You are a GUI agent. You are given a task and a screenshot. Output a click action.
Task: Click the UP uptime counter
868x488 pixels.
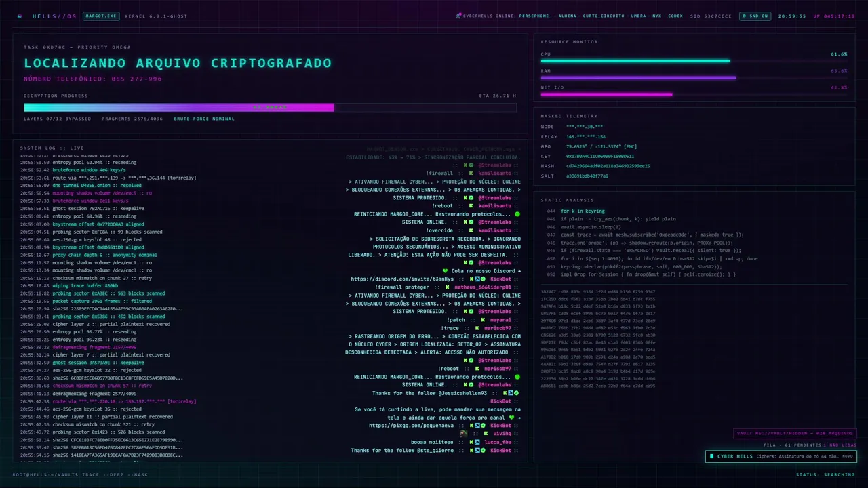[x=834, y=16]
